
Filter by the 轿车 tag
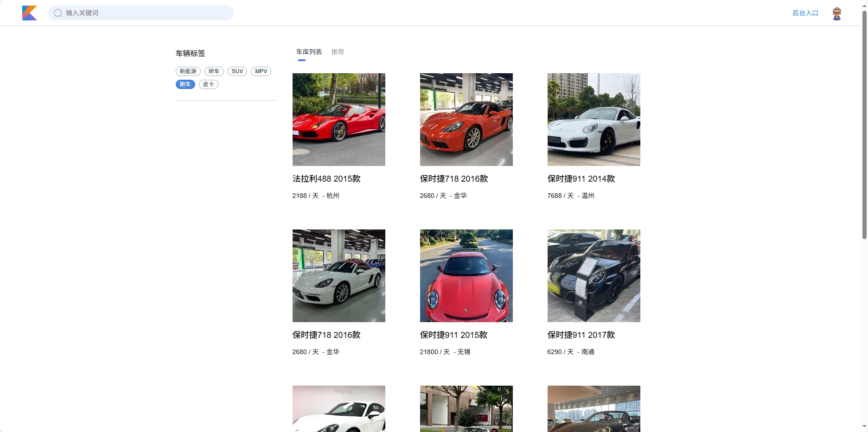[x=214, y=71]
